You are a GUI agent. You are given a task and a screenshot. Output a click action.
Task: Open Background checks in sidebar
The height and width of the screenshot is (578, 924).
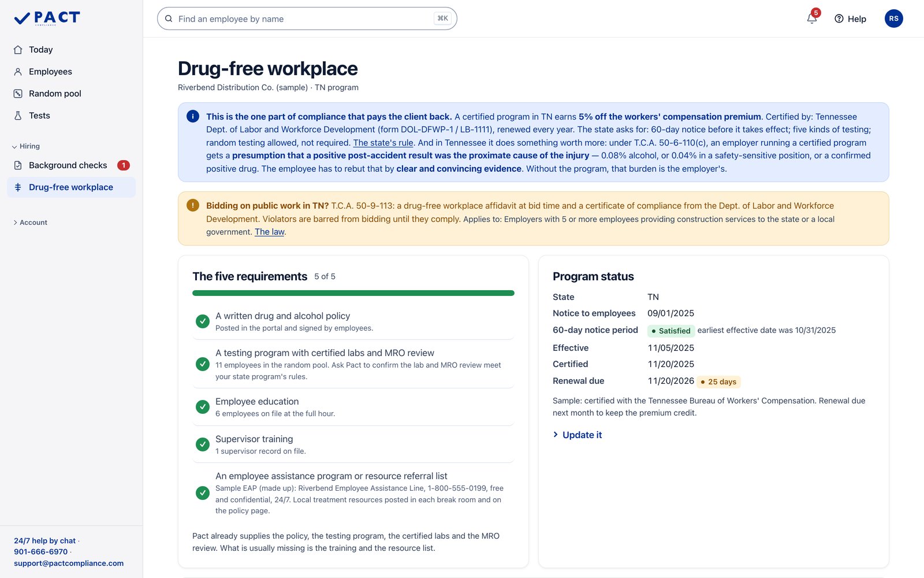coord(71,165)
